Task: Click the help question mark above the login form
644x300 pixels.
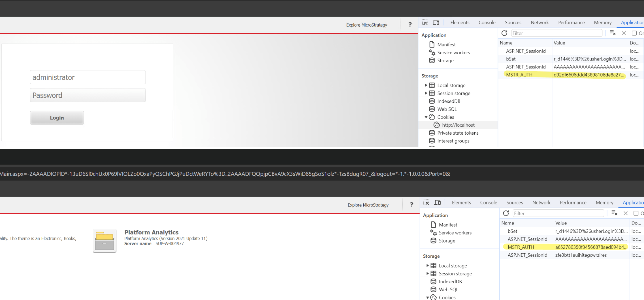Action: point(410,25)
